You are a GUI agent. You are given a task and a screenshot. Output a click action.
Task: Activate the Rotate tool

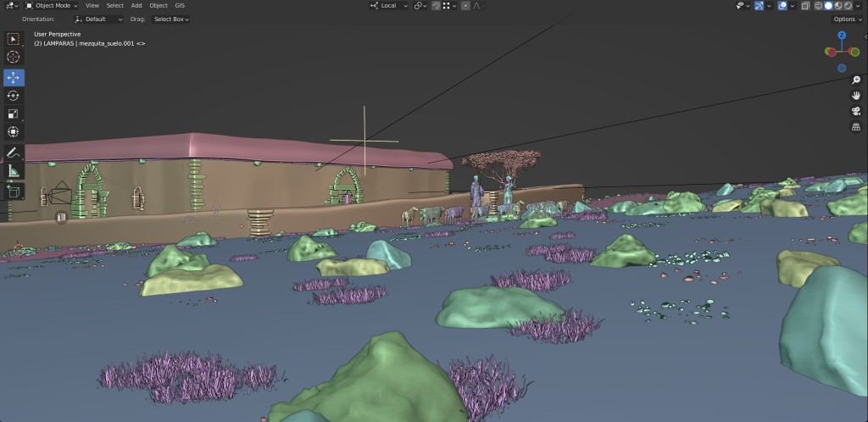pos(14,96)
